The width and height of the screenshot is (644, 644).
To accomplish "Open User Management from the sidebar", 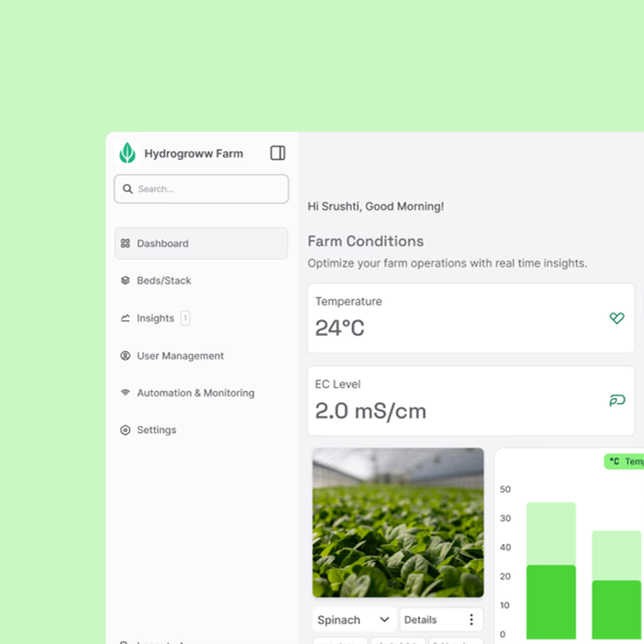I will coord(180,356).
